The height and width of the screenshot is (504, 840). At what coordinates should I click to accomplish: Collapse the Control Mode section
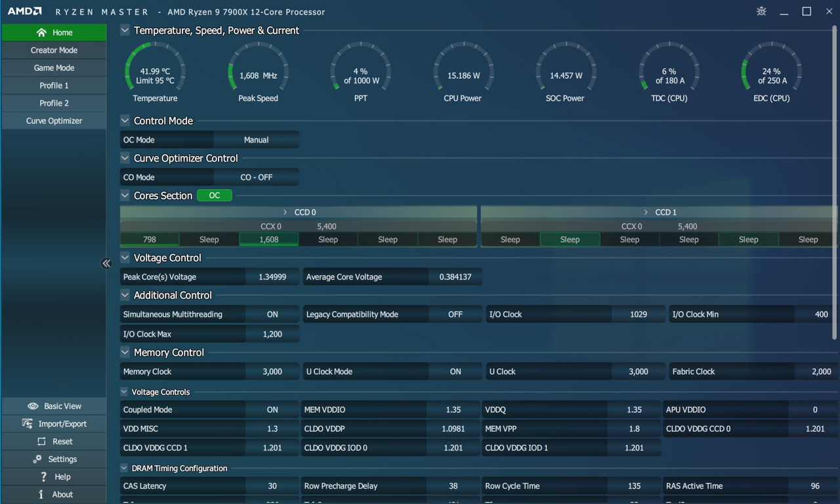pos(125,121)
